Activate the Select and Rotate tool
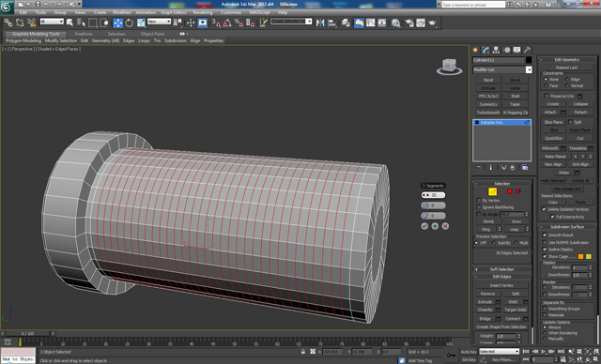Viewport: 601px width, 364px height. pos(130,23)
